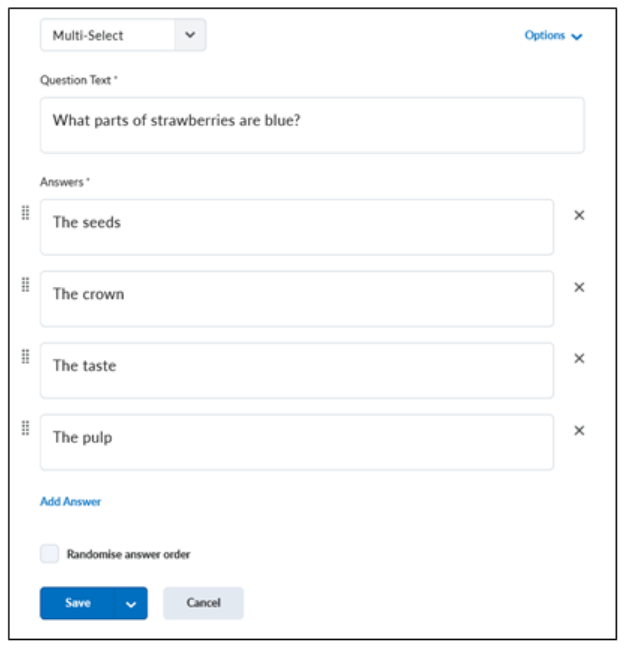Image resolution: width=624 pixels, height=648 pixels.
Task: Click the Add Answer link
Action: coord(70,501)
